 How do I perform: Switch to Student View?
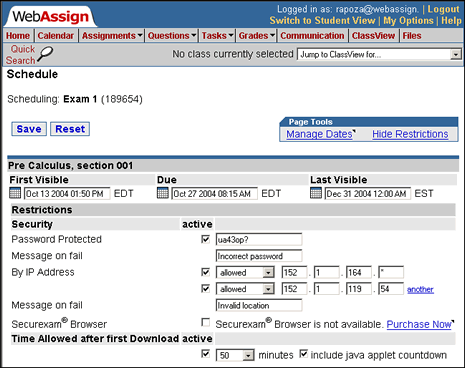point(322,21)
